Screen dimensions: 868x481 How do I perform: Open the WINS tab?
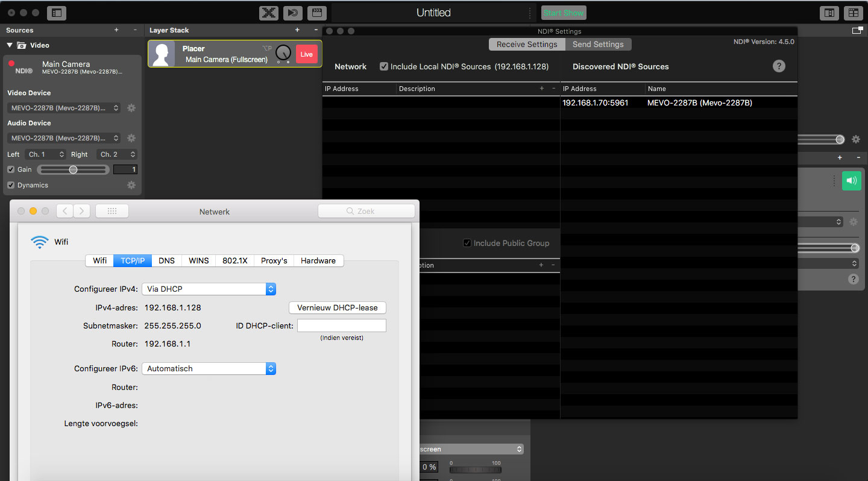click(199, 260)
